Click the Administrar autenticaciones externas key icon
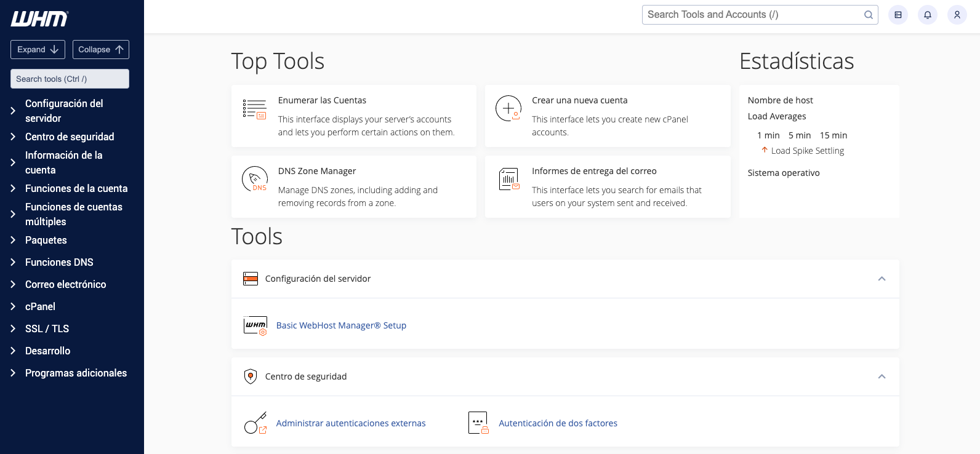Viewport: 980px width, 454px height. coord(255,423)
